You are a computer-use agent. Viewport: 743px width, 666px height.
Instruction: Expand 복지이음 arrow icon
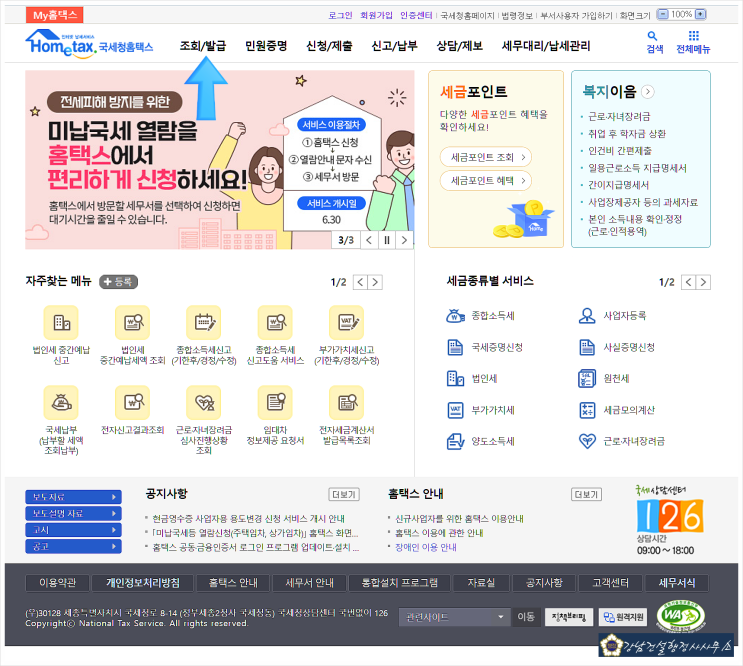click(x=647, y=91)
